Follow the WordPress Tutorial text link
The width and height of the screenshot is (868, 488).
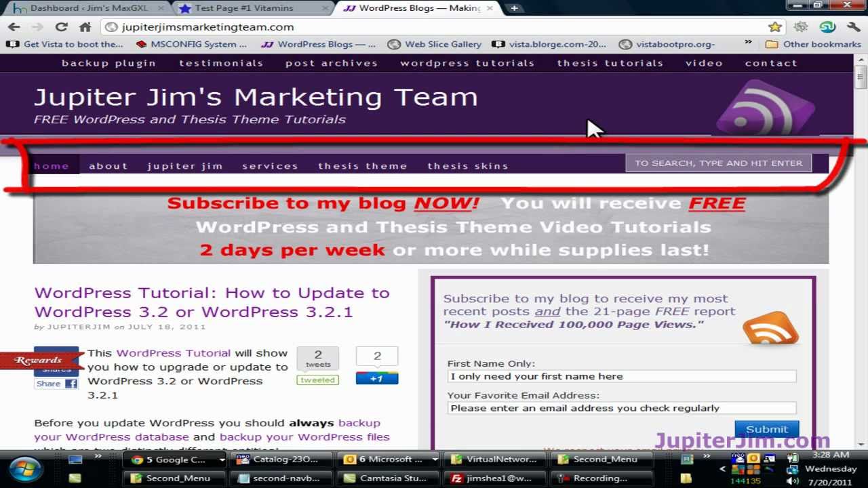pyautogui.click(x=173, y=353)
